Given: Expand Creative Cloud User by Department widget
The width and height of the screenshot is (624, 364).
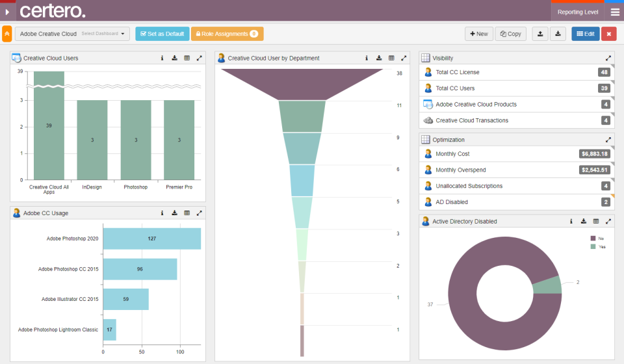Looking at the screenshot, I should pos(404,58).
